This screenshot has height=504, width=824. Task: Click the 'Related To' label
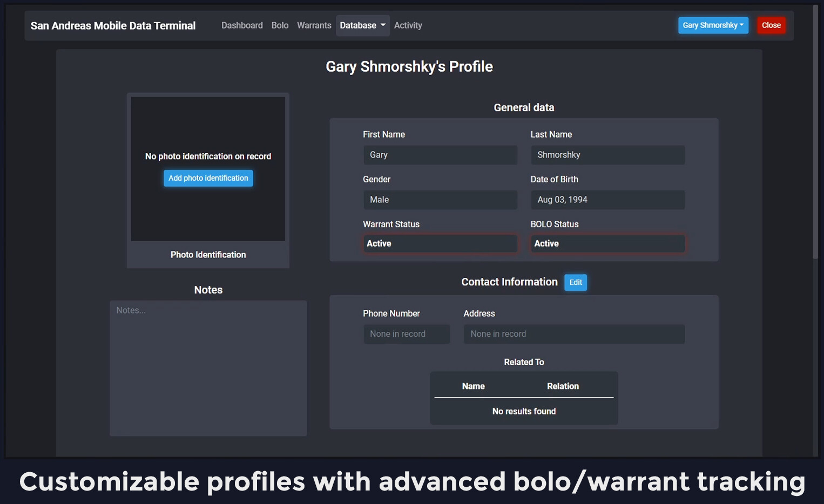pyautogui.click(x=524, y=362)
